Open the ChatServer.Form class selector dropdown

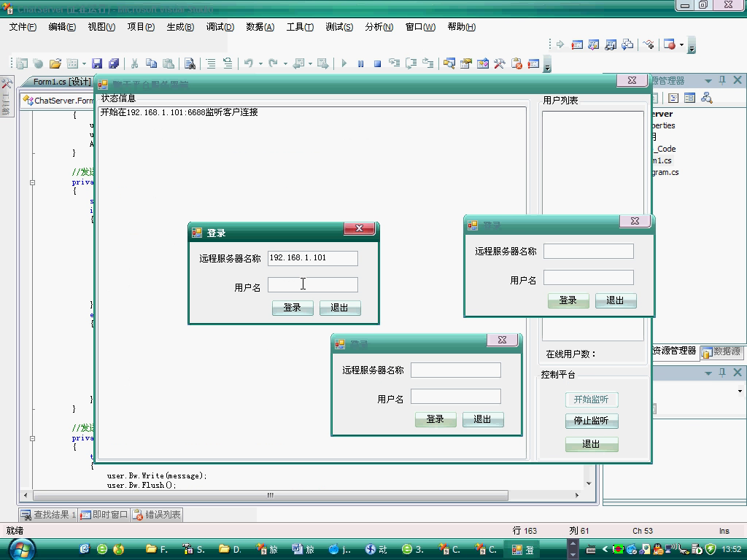pos(58,101)
